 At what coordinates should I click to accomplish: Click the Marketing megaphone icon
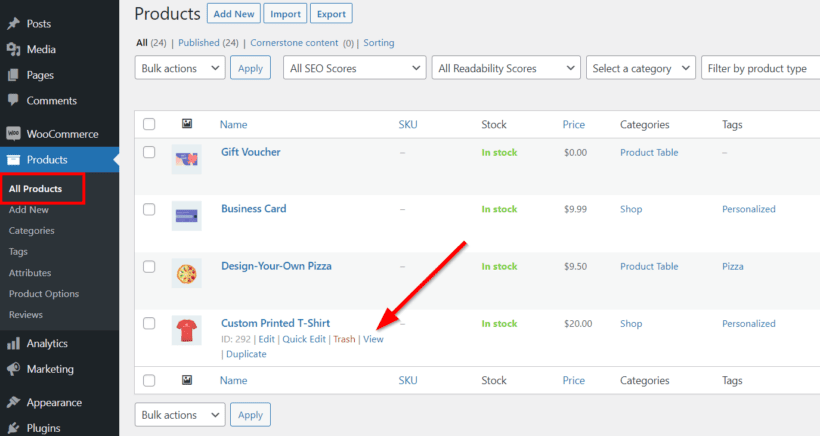click(x=14, y=369)
